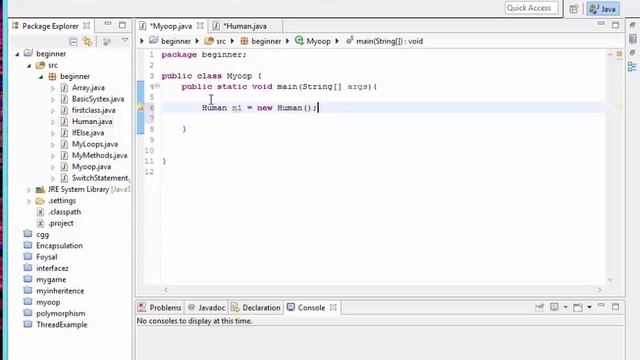
Task: Click warning overview marker at editor top right
Action: (619, 54)
